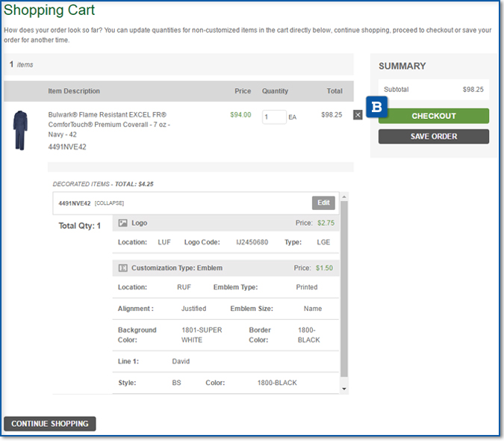
Task: Click Edit for the decorated item
Action: click(x=323, y=203)
